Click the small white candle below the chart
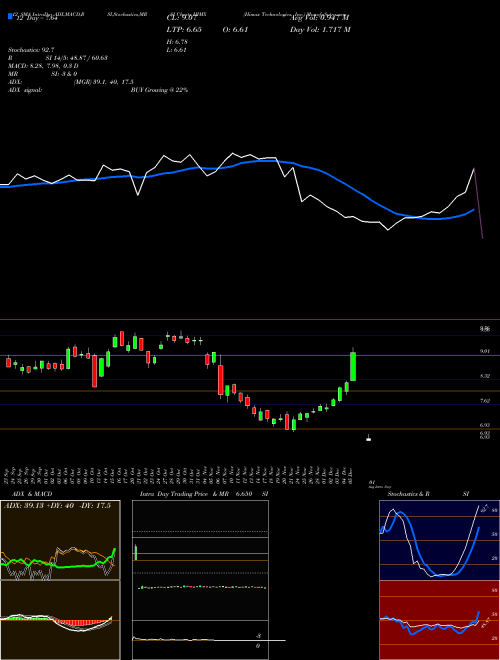Viewport: 500px width, 660px height. point(369,439)
